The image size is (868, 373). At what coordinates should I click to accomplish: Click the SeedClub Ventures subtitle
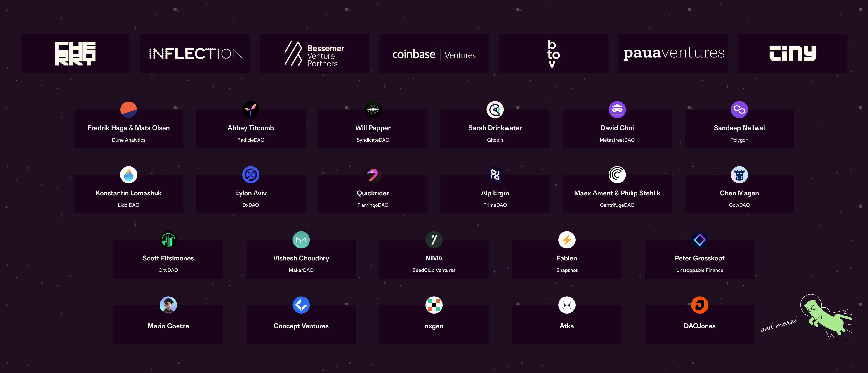pyautogui.click(x=434, y=270)
